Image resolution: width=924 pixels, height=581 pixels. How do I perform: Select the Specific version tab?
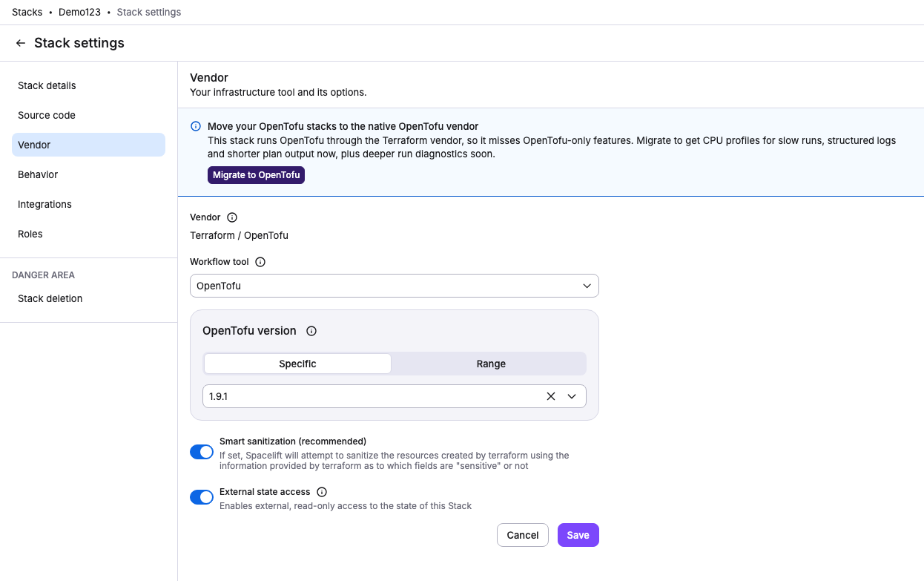tap(297, 364)
